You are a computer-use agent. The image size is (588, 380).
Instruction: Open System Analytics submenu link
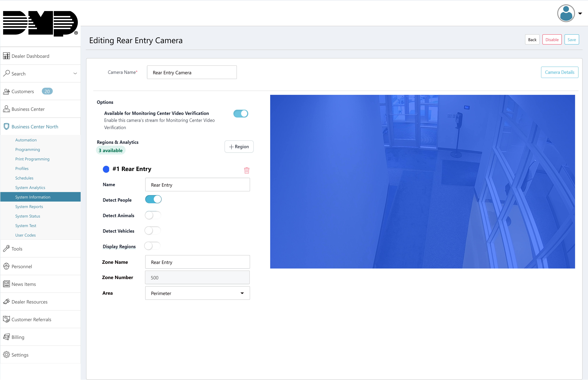(x=30, y=188)
